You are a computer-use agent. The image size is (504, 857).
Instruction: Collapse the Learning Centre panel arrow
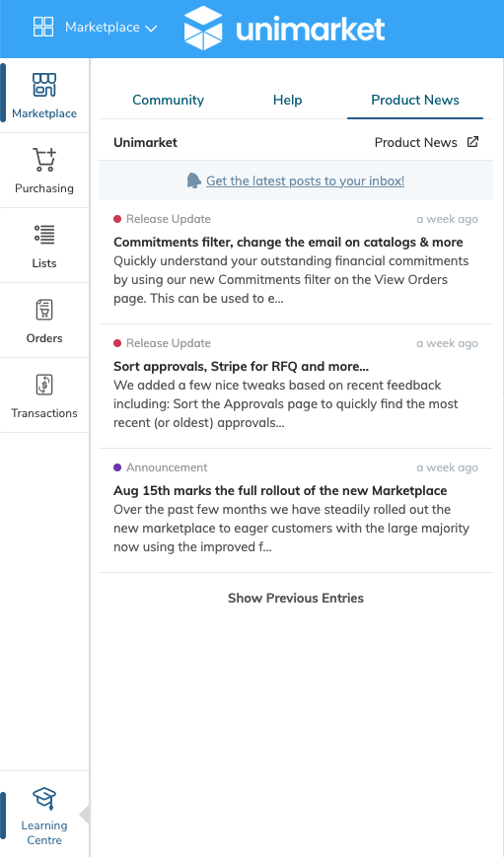(84, 815)
